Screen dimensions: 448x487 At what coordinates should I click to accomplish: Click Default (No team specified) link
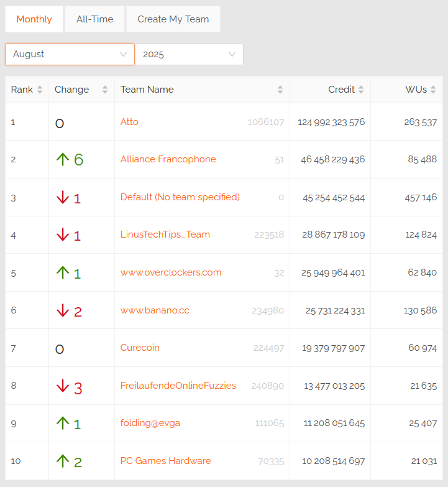coord(180,197)
